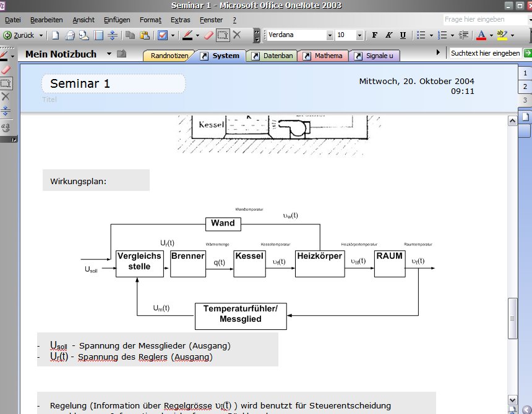Open the Format menu
The height and width of the screenshot is (414, 532).
150,20
